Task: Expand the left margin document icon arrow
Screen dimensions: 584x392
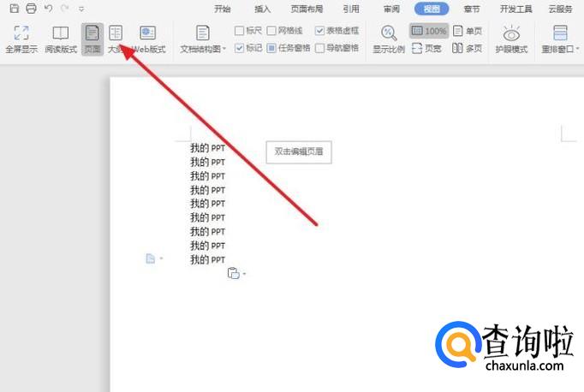Action: tap(161, 258)
